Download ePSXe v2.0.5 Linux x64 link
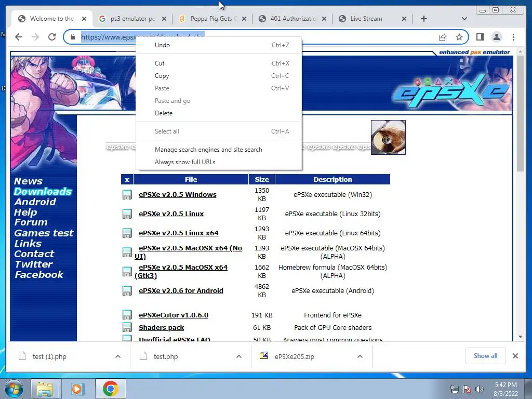532x399 pixels. 179,233
